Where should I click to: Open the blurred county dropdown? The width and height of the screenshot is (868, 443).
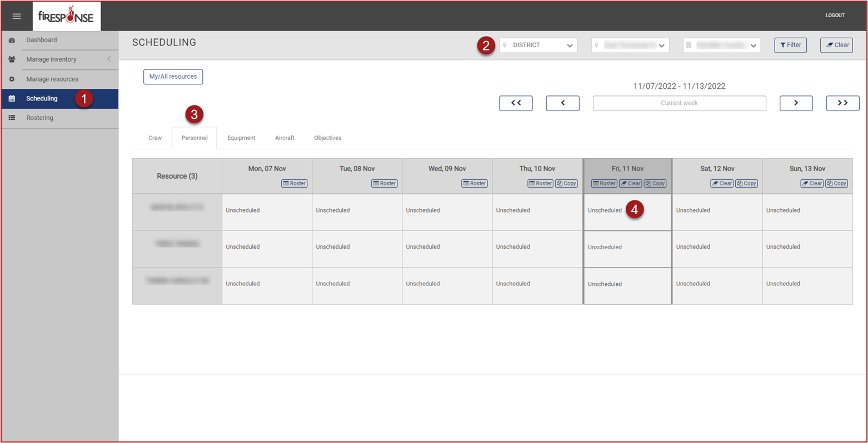click(721, 46)
